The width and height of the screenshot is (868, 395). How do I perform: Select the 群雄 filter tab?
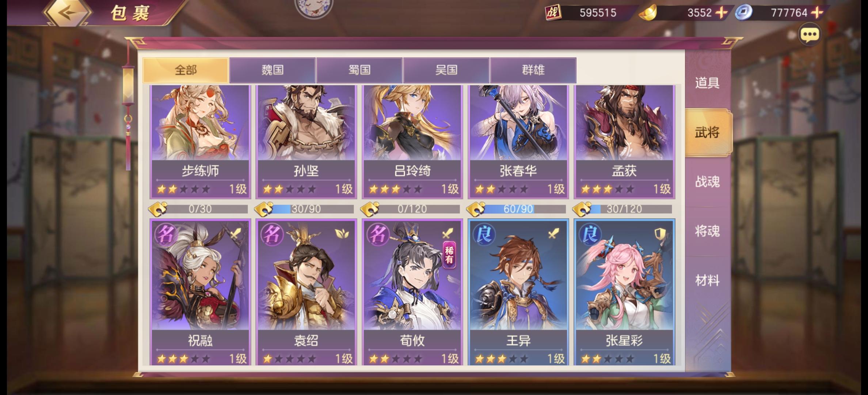(533, 70)
